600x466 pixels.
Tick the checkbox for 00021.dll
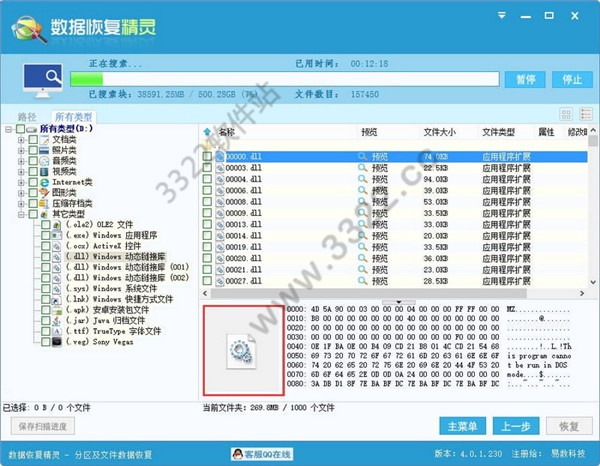pyautogui.click(x=207, y=269)
